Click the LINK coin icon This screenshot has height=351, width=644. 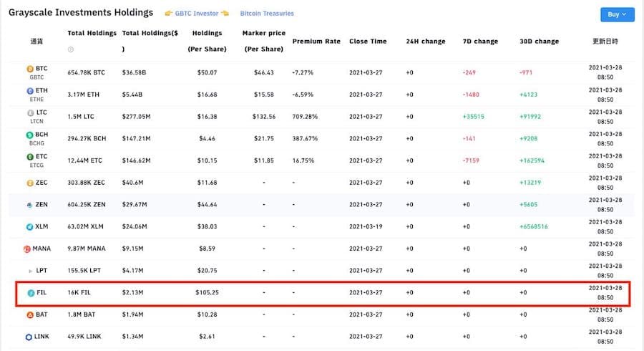pyautogui.click(x=29, y=337)
